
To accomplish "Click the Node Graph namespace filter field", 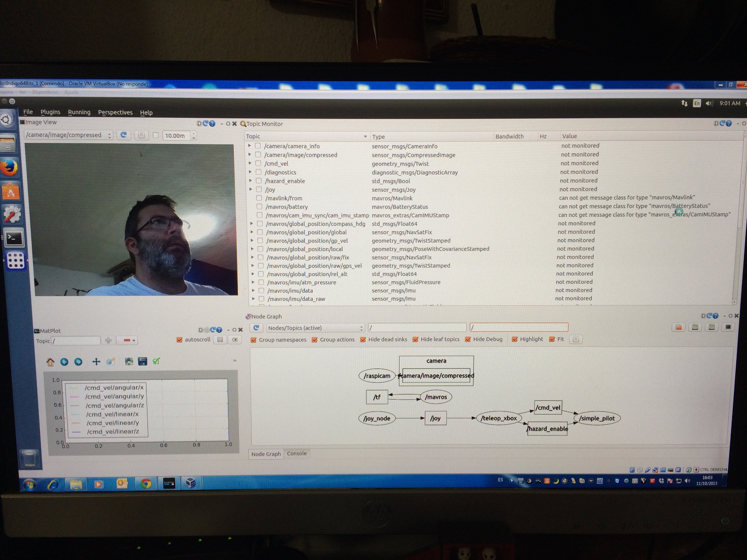I will tap(417, 327).
